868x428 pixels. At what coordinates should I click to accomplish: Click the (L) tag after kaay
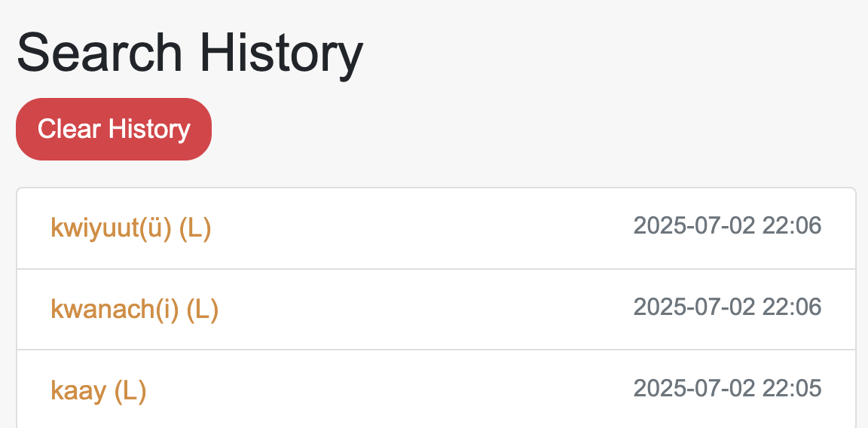(130, 390)
